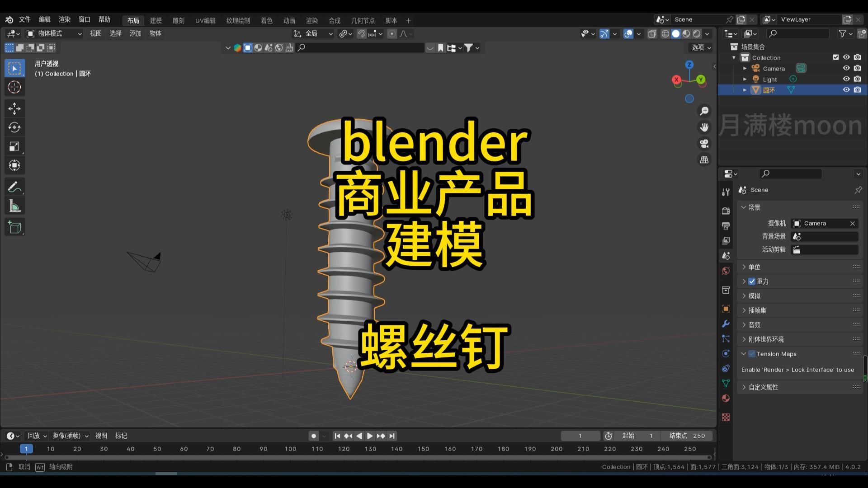
Task: Expand the 插件集 section
Action: (x=745, y=310)
